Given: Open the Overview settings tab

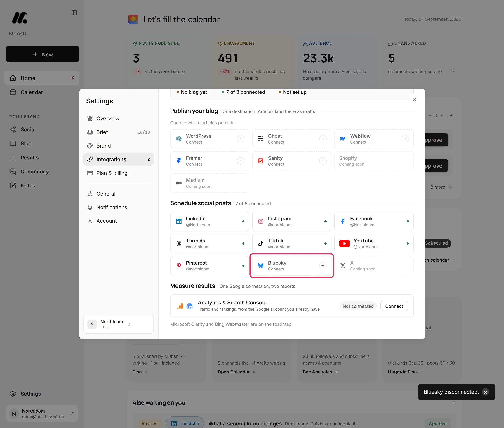Looking at the screenshot, I should tap(119, 118).
